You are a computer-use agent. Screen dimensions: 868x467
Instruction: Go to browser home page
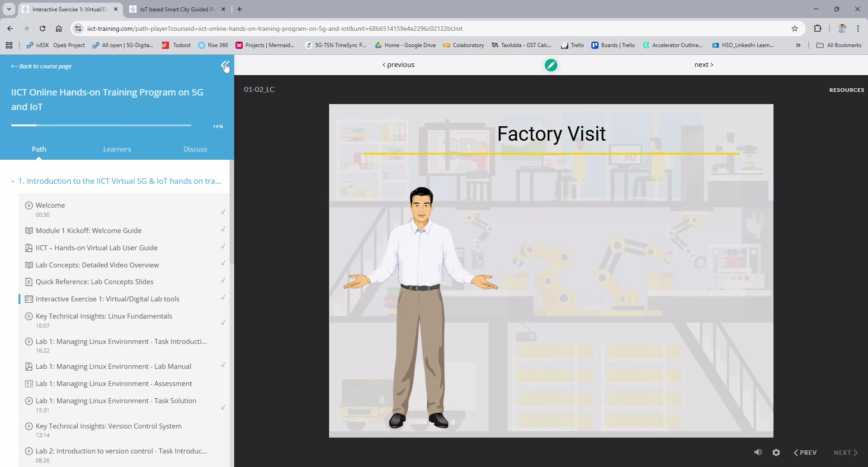click(59, 29)
